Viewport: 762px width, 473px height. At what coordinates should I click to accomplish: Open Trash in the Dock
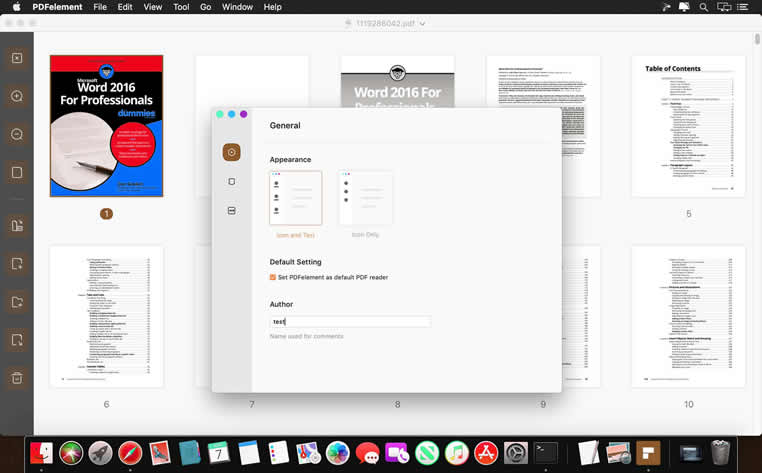click(720, 453)
